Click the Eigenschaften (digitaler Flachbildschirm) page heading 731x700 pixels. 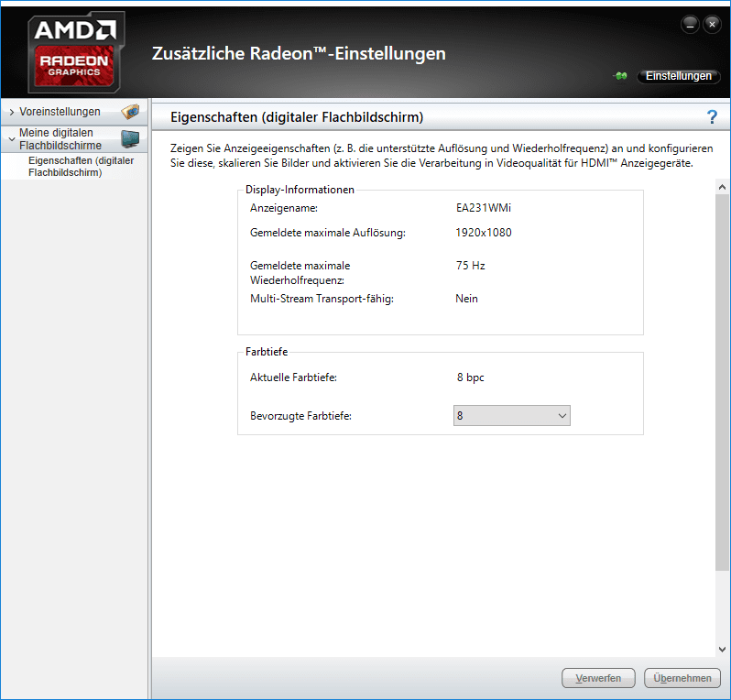pyautogui.click(x=297, y=117)
